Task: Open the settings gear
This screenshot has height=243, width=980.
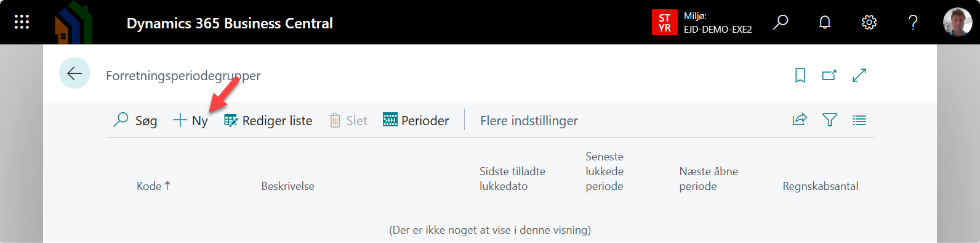Action: pyautogui.click(x=869, y=22)
